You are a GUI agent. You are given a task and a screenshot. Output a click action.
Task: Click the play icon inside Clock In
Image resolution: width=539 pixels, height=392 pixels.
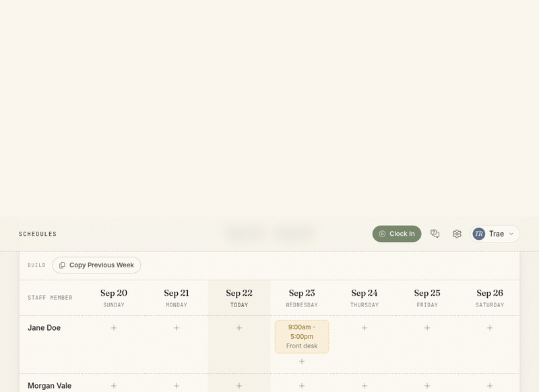382,234
